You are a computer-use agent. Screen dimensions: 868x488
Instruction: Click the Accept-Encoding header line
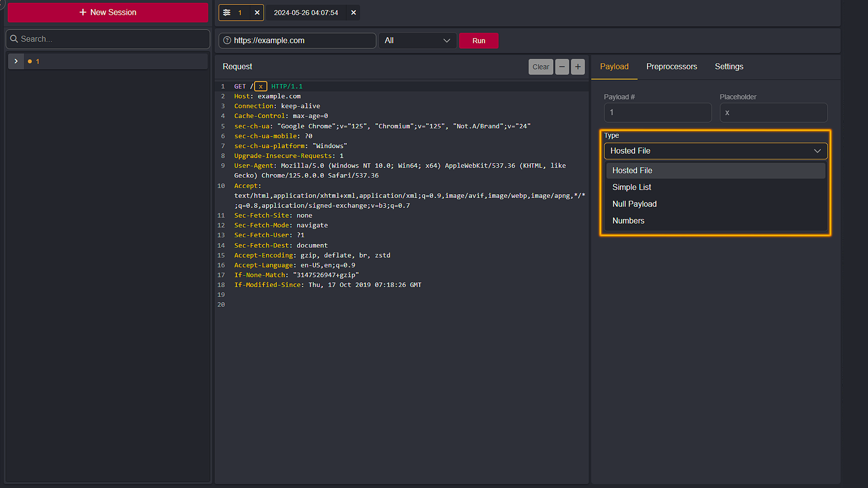tap(312, 255)
